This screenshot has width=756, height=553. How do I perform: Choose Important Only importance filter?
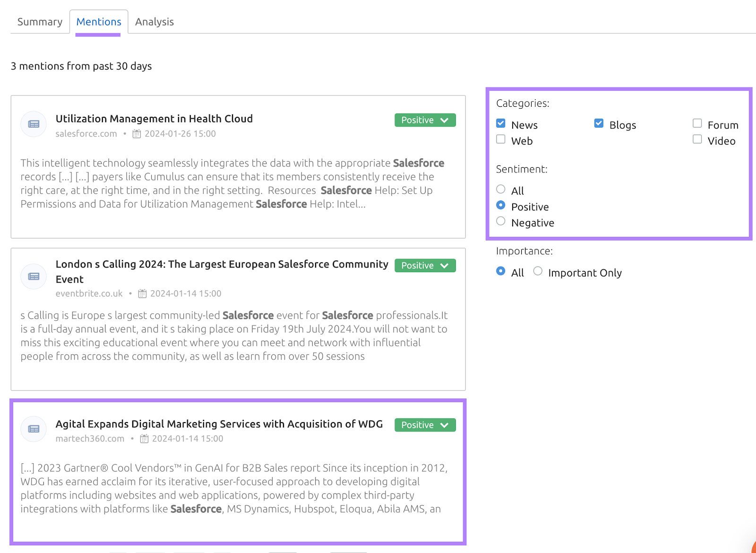click(537, 271)
